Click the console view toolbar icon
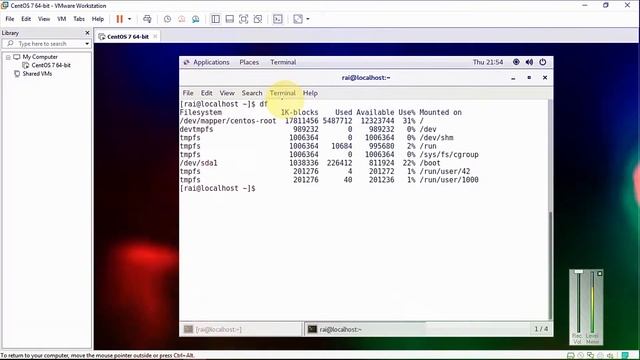 pos(278,19)
